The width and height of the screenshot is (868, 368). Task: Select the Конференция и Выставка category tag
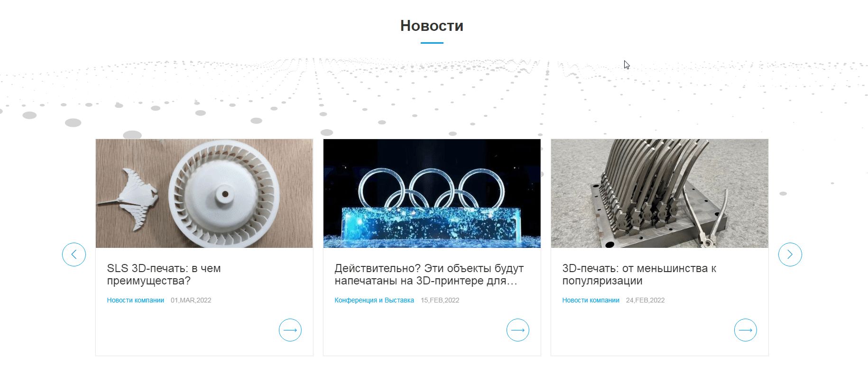(x=374, y=300)
